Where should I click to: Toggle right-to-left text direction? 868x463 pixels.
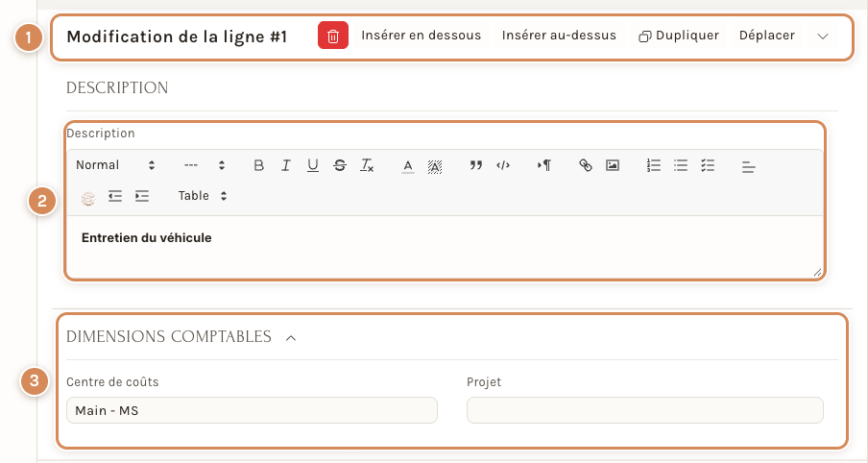(x=544, y=165)
